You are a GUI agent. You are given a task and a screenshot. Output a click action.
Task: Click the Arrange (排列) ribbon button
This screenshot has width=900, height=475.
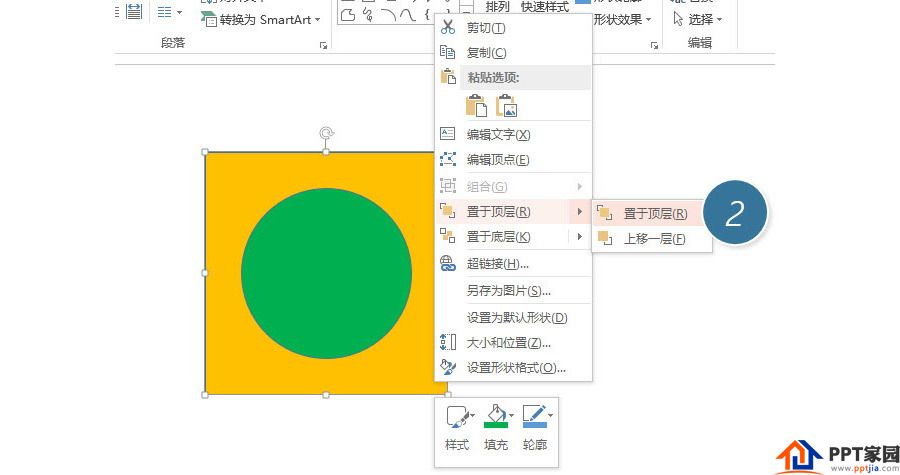point(497,6)
